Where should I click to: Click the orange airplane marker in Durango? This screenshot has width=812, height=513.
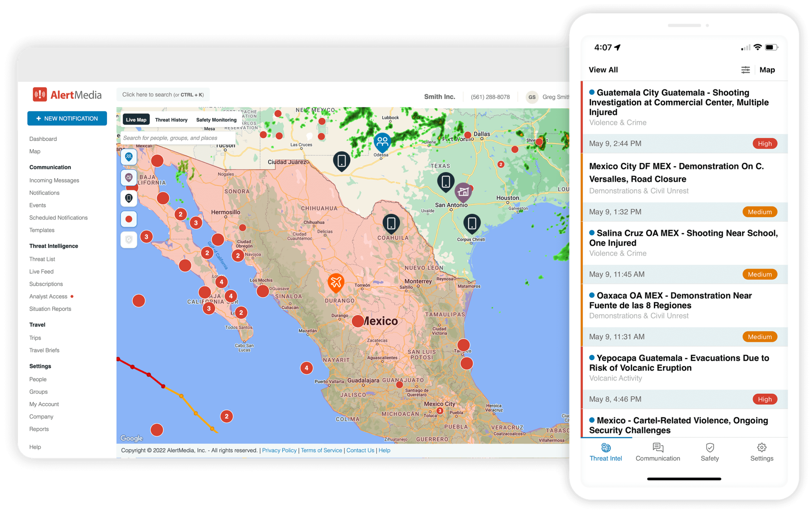pos(336,282)
